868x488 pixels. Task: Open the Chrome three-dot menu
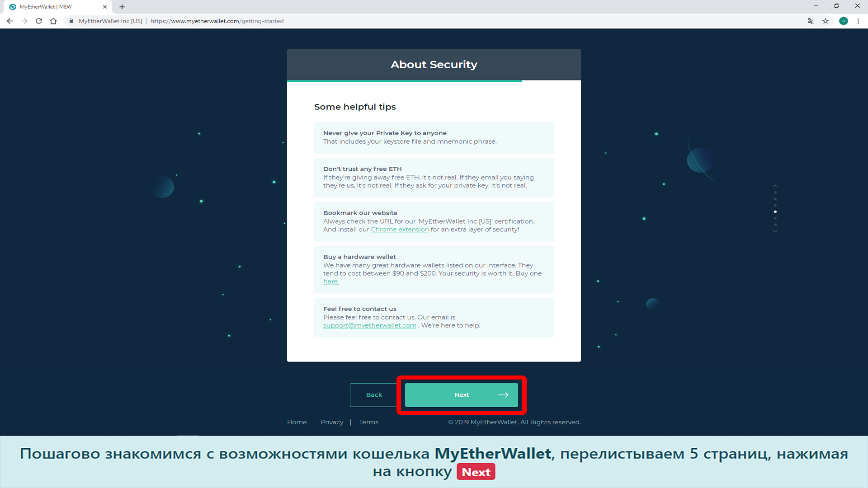pyautogui.click(x=858, y=21)
